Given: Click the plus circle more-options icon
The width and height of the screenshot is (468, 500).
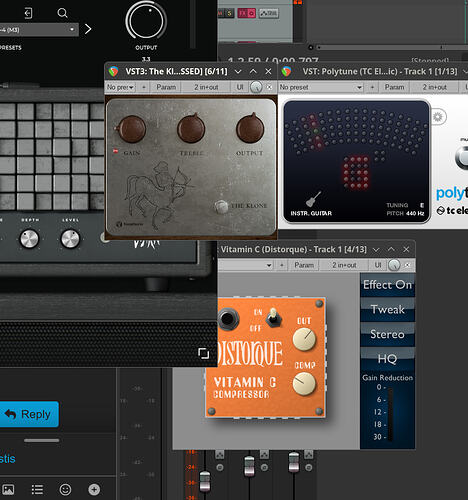Looking at the screenshot, I should pyautogui.click(x=94, y=489).
